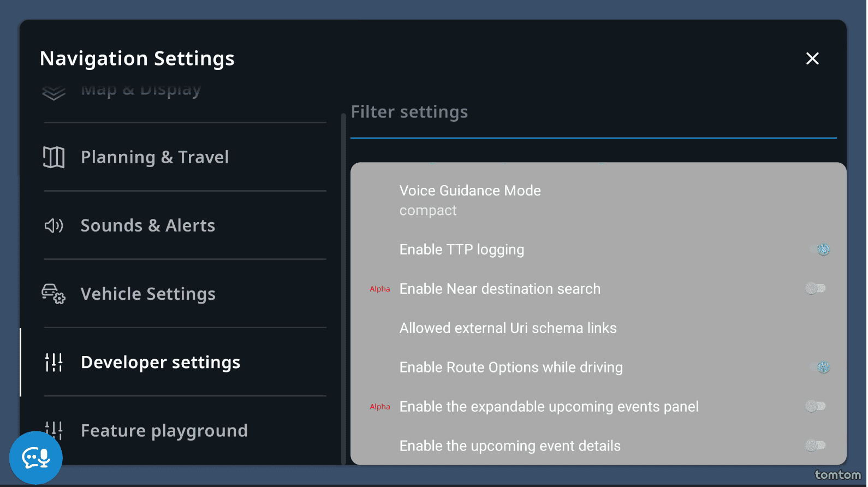Go to the Vehicle Settings section
The image size is (868, 487).
point(148,294)
